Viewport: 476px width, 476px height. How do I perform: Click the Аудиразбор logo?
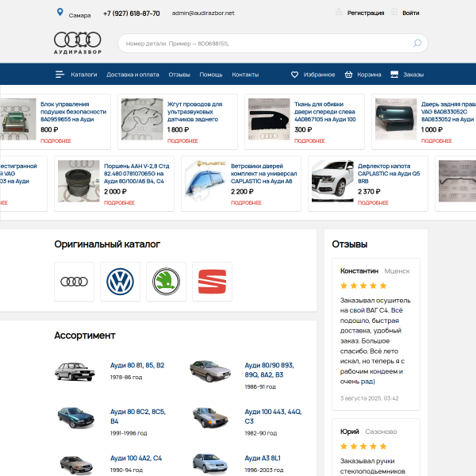(x=78, y=43)
